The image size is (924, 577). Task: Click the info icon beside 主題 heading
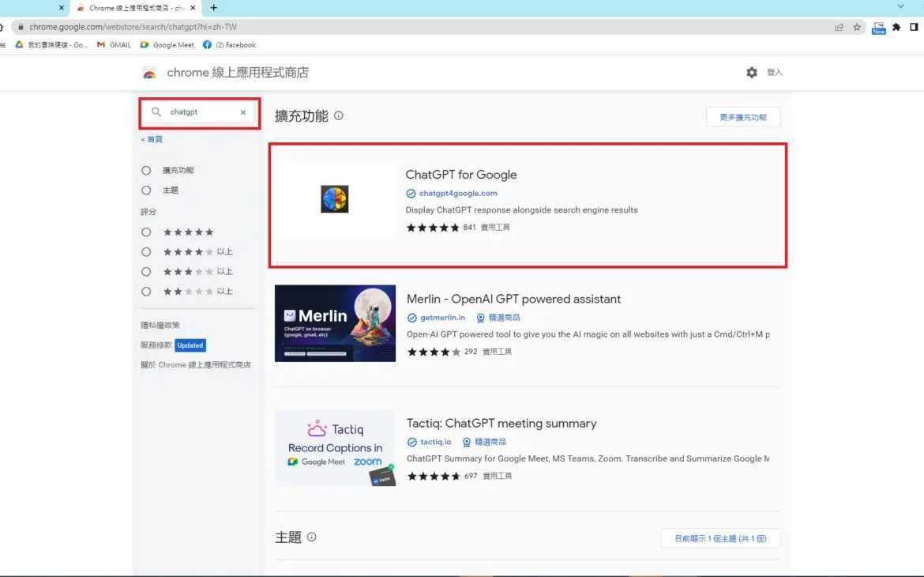[x=311, y=537]
